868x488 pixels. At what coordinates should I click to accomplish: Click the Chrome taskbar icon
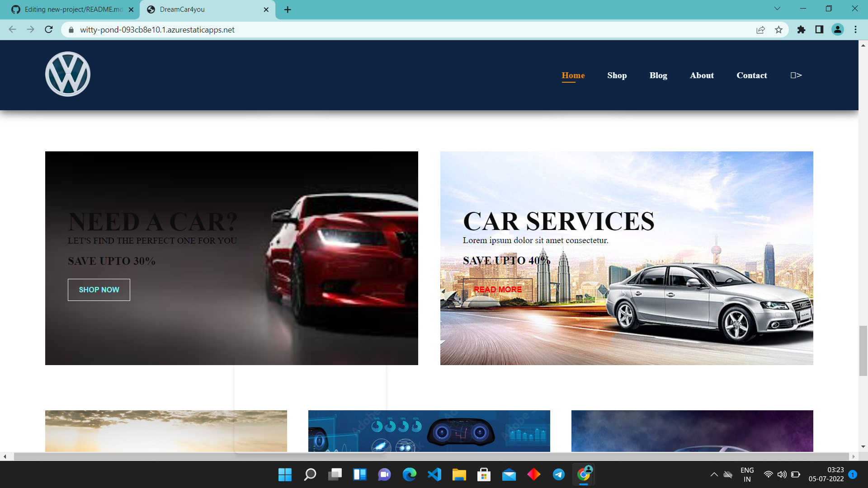(x=584, y=474)
